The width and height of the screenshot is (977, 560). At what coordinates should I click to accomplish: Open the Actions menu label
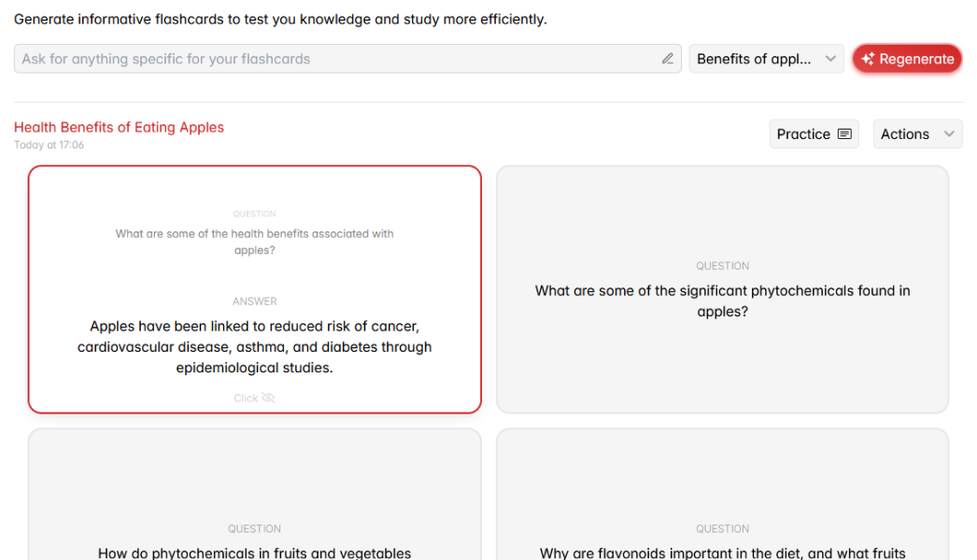[904, 134]
